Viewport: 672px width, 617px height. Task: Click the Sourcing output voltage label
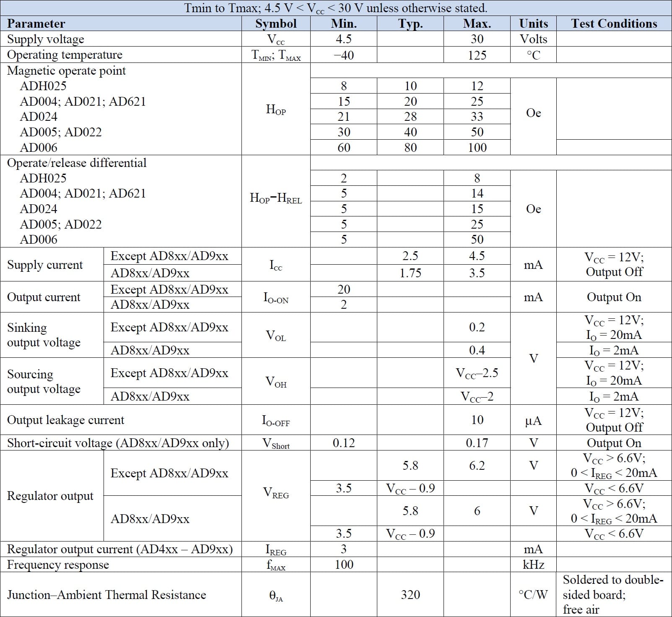tap(44, 381)
